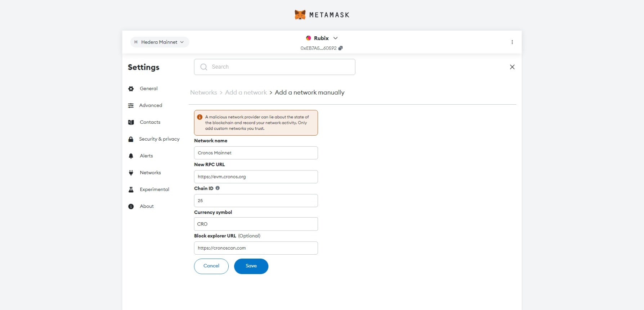
Task: Select Alerts in the sidebar
Action: tap(146, 156)
